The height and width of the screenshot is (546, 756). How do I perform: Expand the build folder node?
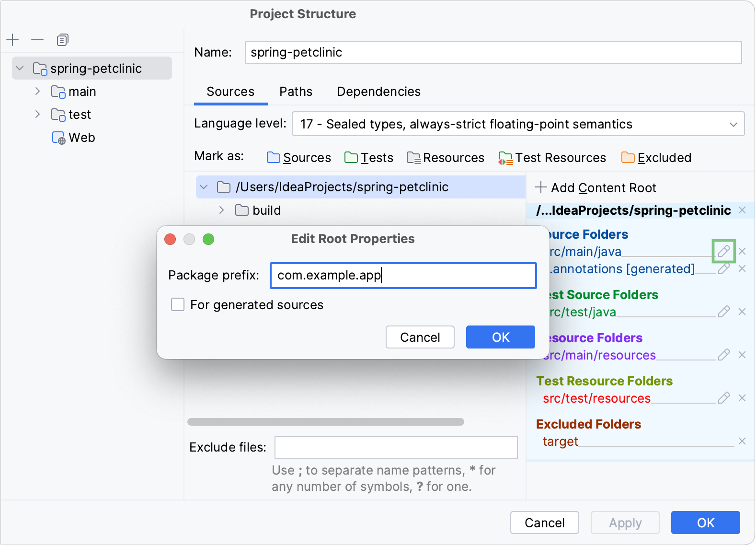(x=221, y=210)
